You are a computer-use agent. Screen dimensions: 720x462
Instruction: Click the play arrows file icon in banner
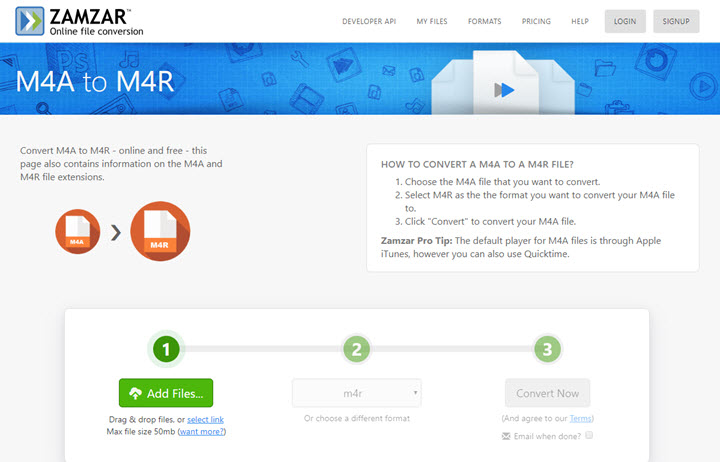click(504, 90)
